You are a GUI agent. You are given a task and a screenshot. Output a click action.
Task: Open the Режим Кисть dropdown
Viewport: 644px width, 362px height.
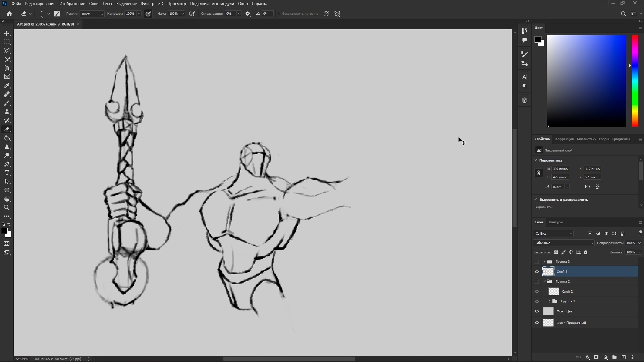click(92, 14)
